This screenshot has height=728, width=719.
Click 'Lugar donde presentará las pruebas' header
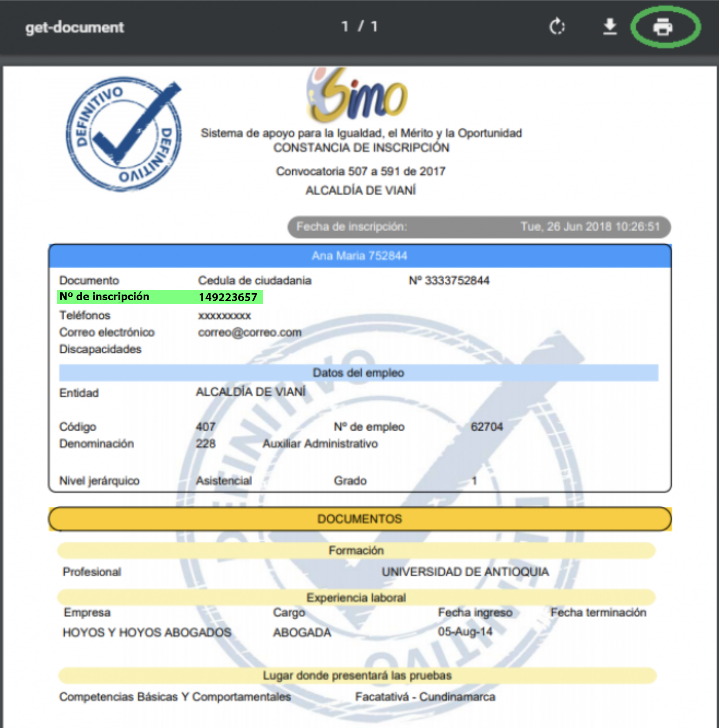click(357, 676)
